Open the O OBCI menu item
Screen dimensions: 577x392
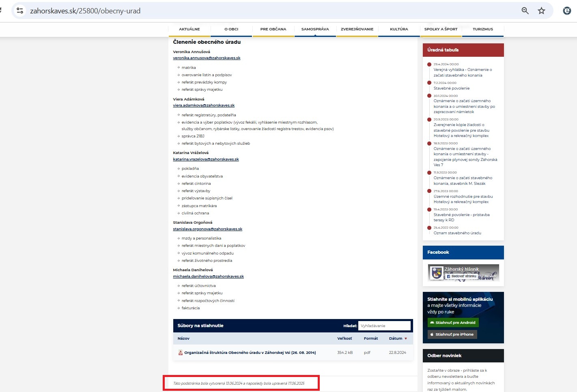(231, 29)
